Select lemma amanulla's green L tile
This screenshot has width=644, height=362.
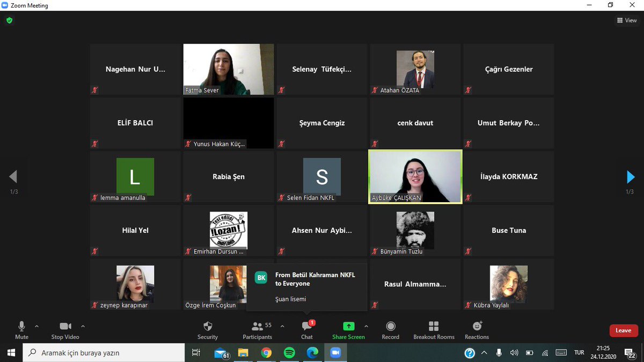tap(135, 176)
